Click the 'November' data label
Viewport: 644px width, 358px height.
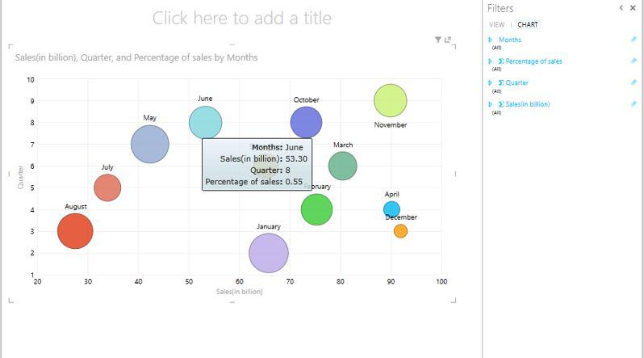pos(390,124)
